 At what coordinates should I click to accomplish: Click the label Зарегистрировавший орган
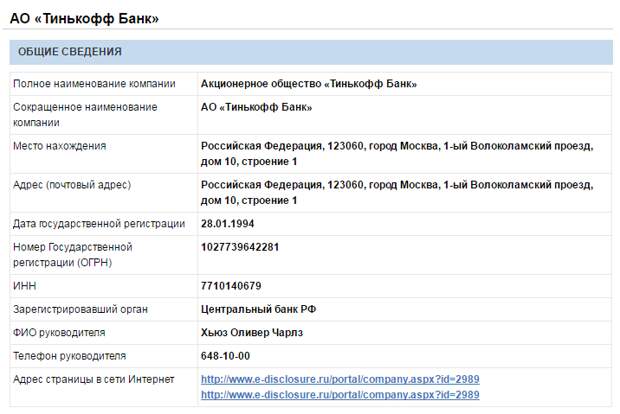(80, 309)
